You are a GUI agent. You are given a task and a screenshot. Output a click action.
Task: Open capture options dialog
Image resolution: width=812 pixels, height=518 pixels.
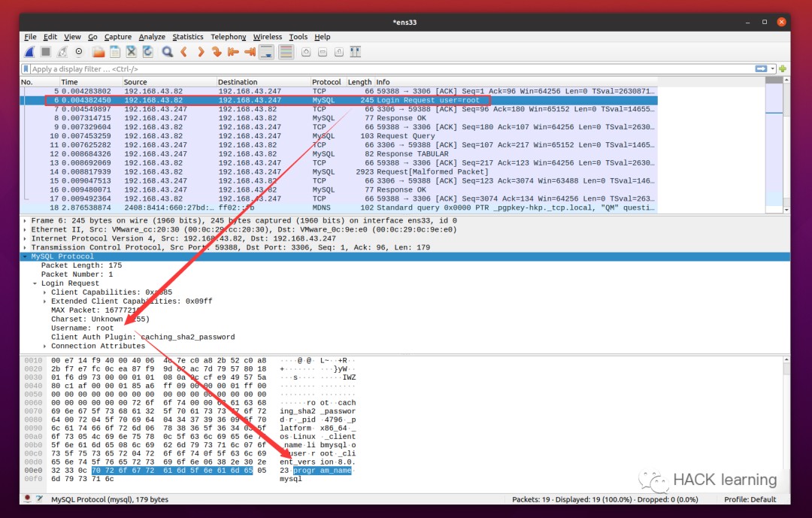(x=79, y=52)
